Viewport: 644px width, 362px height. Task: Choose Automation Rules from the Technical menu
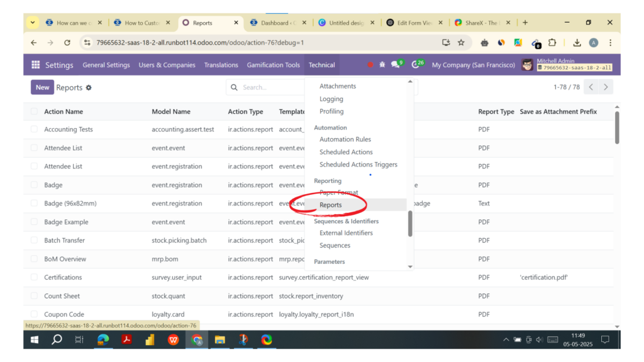[347, 139]
